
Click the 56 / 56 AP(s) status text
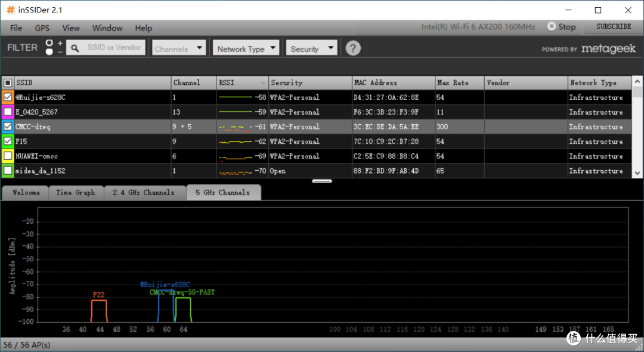click(27, 345)
